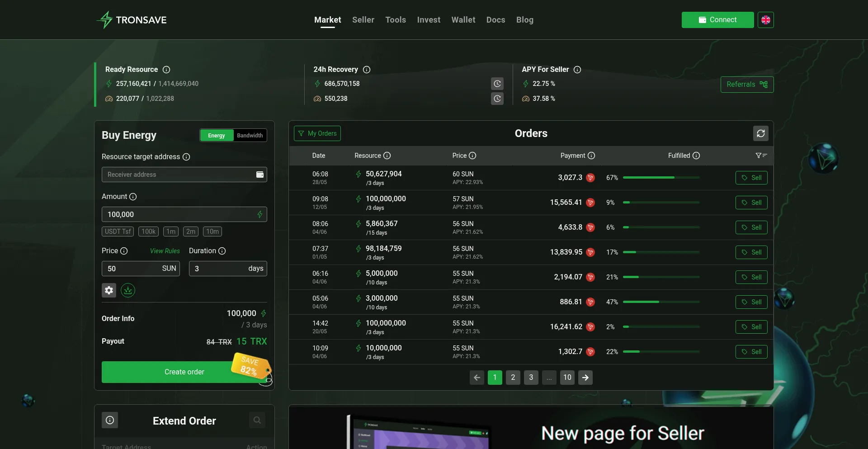Viewport: 868px width, 449px height.
Task: Refresh the Orders list
Action: pos(761,133)
